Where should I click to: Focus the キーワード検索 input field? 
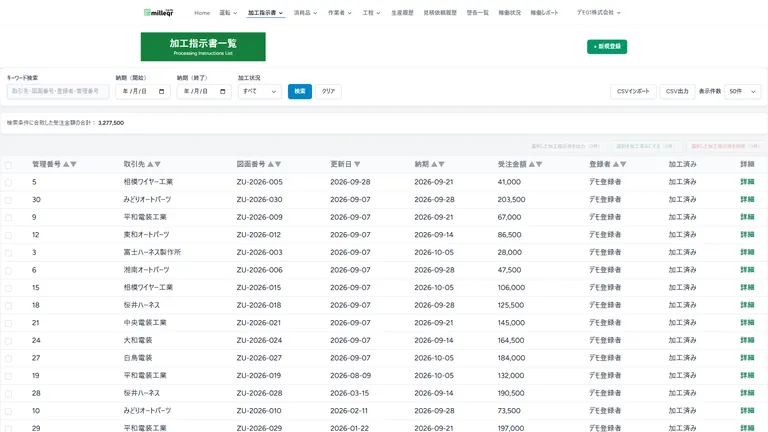58,92
